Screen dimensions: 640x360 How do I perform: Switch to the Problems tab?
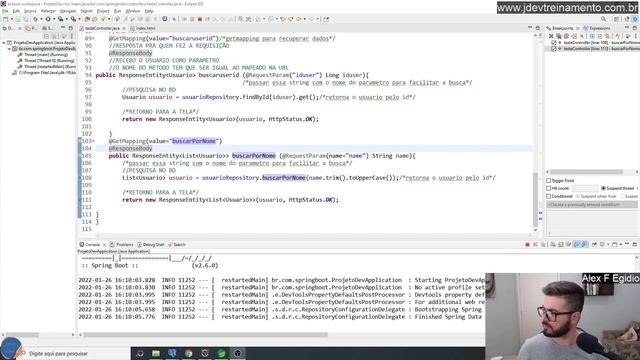tap(122, 244)
